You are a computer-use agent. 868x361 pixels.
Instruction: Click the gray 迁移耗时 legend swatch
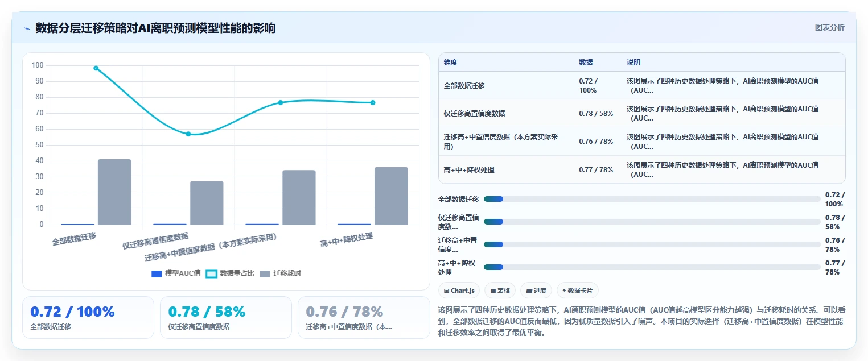(x=265, y=273)
